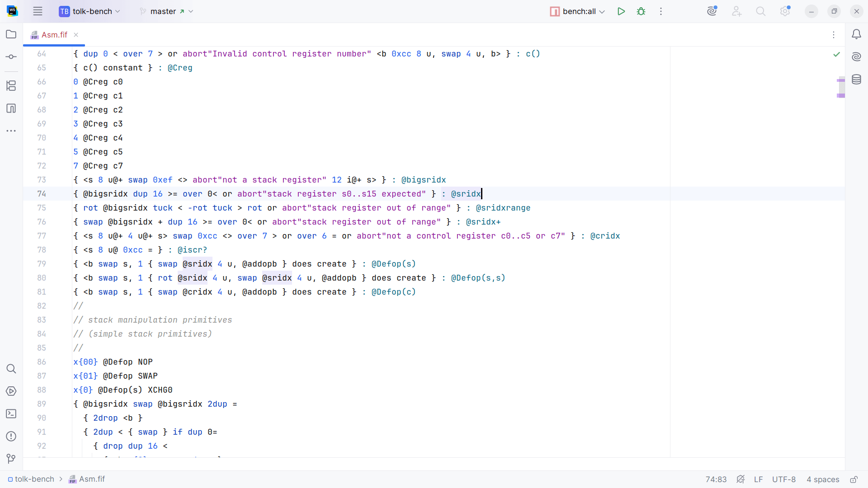
Task: Click '@iscr?' on line 78
Action: click(x=192, y=250)
